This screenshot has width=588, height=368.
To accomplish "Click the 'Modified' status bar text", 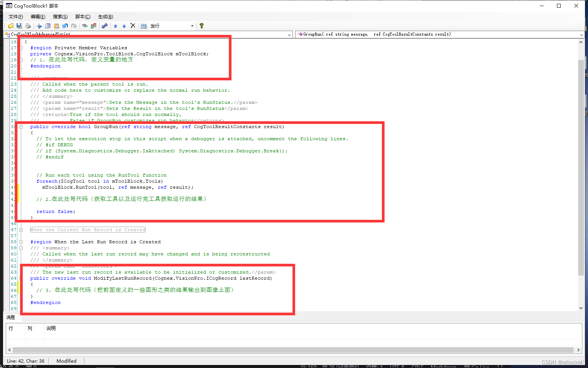I will [x=66, y=361].
